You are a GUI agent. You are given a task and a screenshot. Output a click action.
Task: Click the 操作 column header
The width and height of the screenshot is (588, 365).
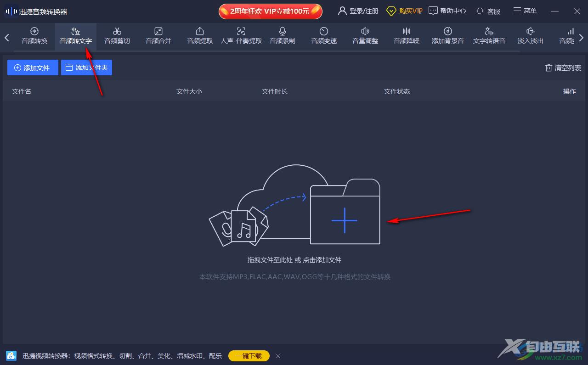tap(570, 91)
